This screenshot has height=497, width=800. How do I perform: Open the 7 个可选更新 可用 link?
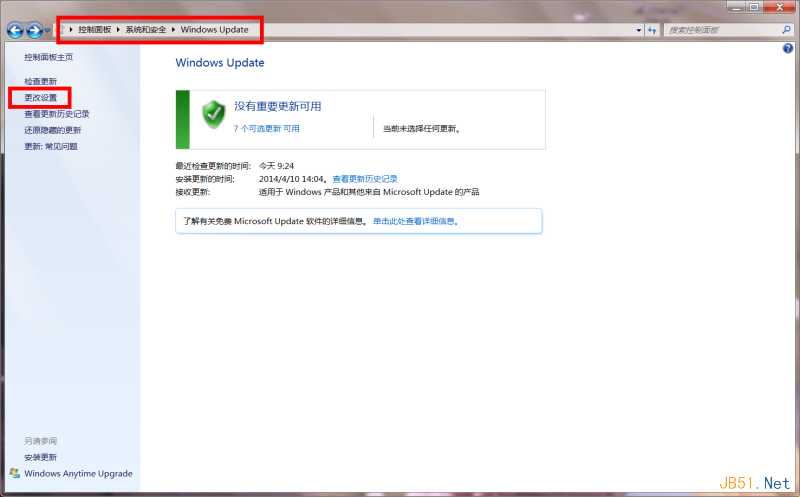[266, 129]
